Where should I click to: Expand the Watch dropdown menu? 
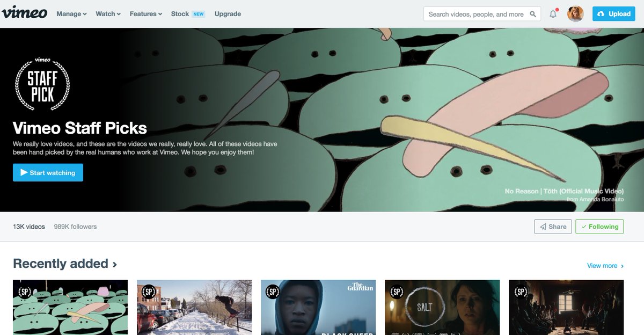pyautogui.click(x=108, y=14)
